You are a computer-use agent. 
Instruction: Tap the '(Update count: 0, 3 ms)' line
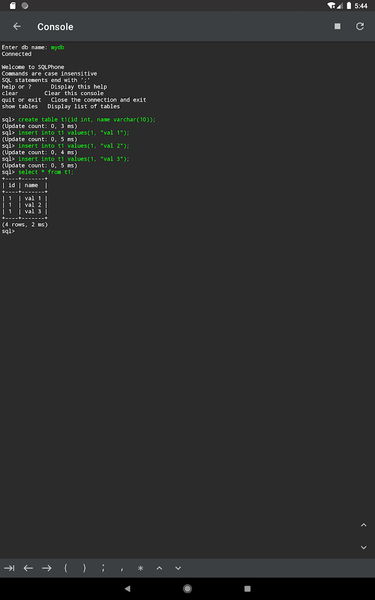(39, 126)
